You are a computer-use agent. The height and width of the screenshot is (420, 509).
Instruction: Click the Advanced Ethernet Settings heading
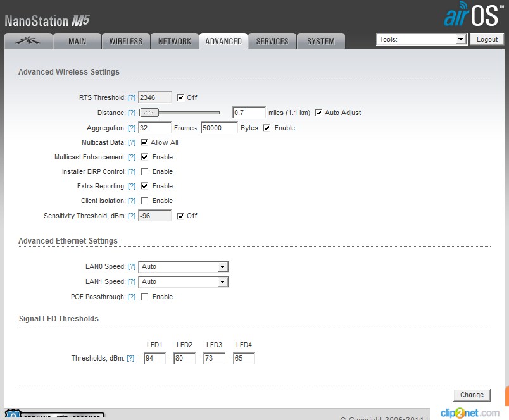(68, 241)
